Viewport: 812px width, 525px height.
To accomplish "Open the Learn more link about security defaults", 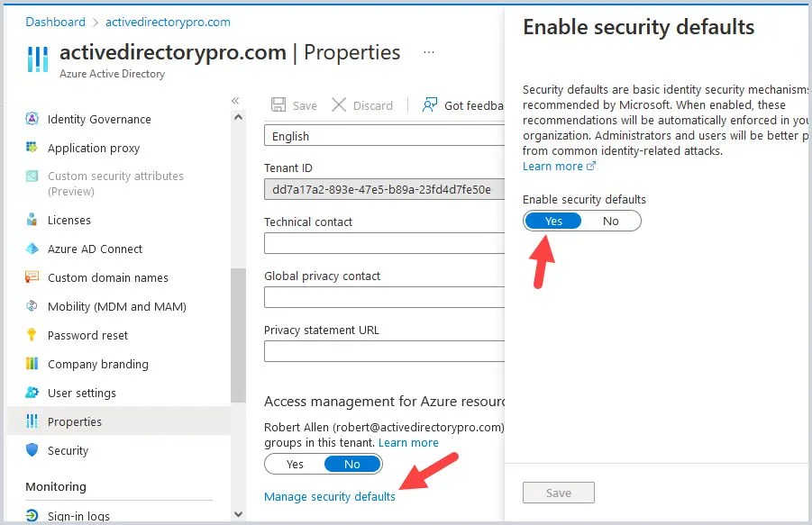I will pyautogui.click(x=552, y=166).
